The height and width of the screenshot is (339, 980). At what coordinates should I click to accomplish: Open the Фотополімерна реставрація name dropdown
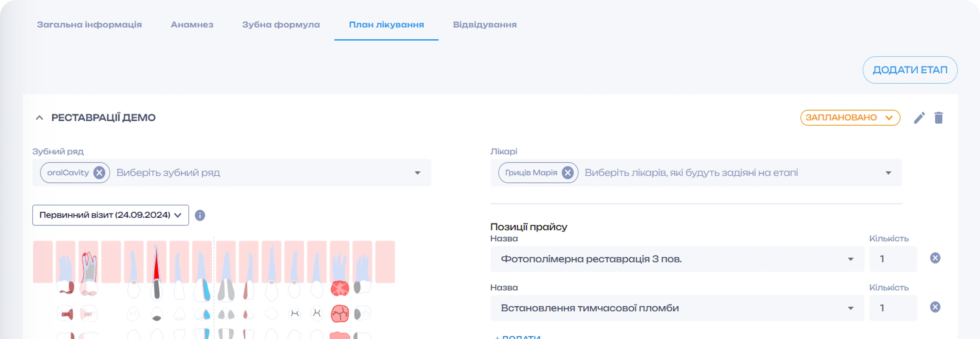[851, 259]
